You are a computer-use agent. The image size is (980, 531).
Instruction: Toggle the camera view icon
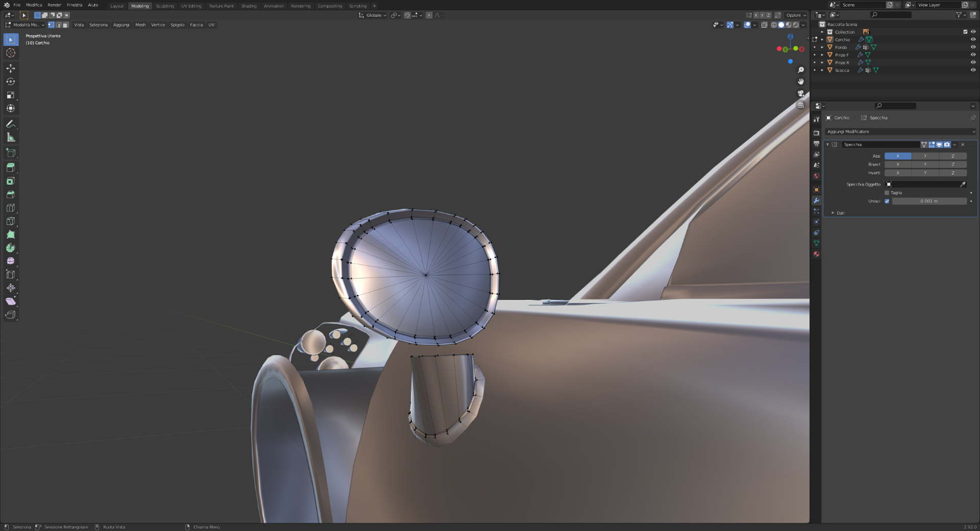point(801,93)
